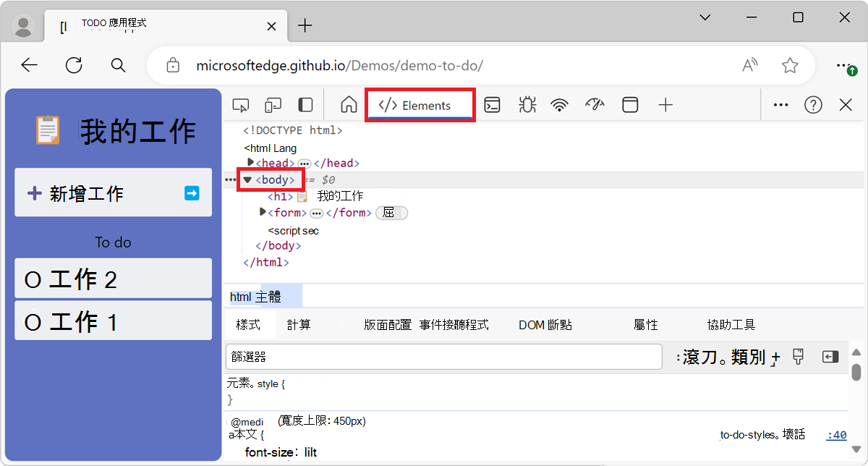Open the Issues panel bug icon
This screenshot has width=868, height=466.
click(527, 104)
